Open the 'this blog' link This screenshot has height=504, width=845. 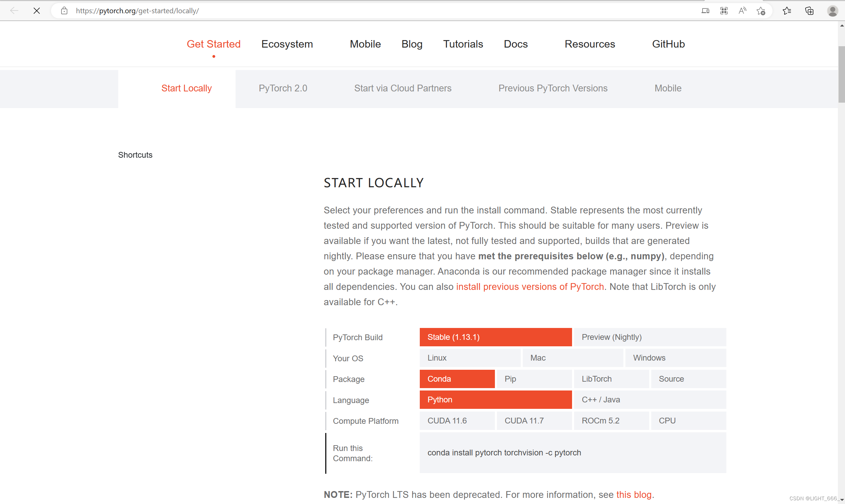634,495
